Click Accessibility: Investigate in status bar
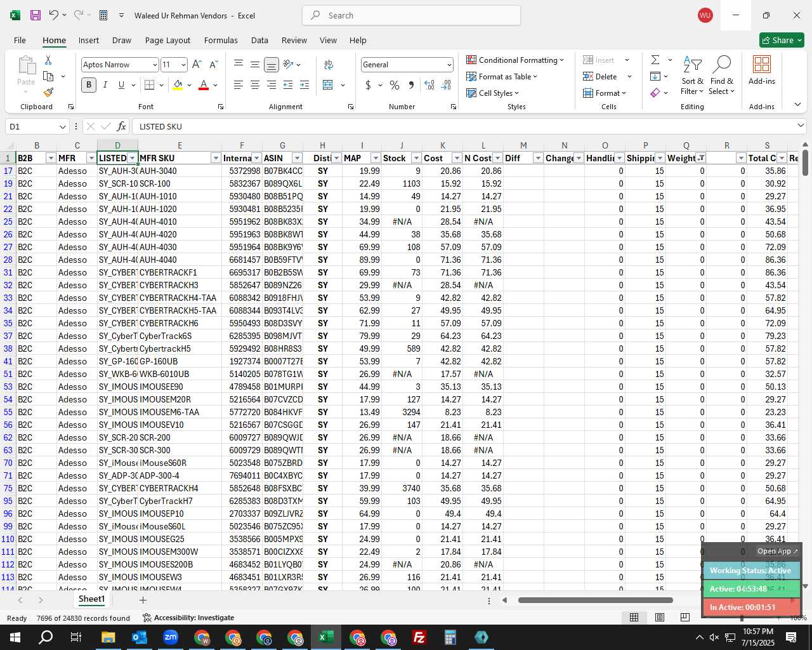The width and height of the screenshot is (812, 650). pos(188,618)
